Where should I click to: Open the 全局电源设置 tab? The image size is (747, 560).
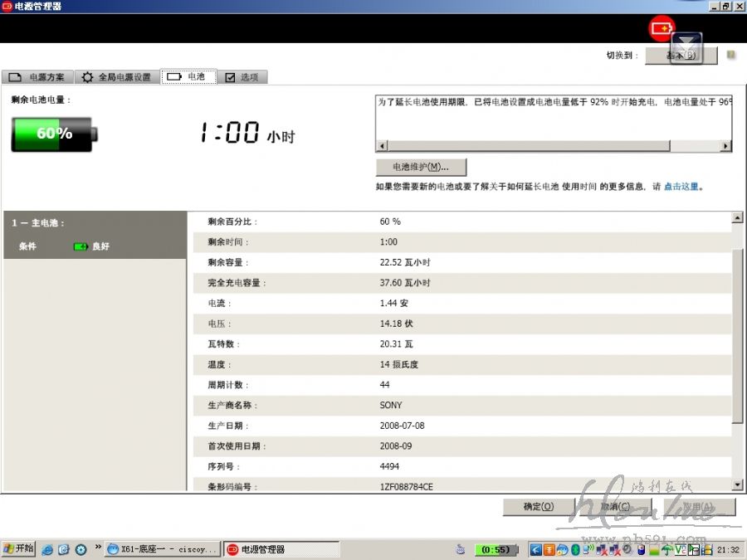117,77
